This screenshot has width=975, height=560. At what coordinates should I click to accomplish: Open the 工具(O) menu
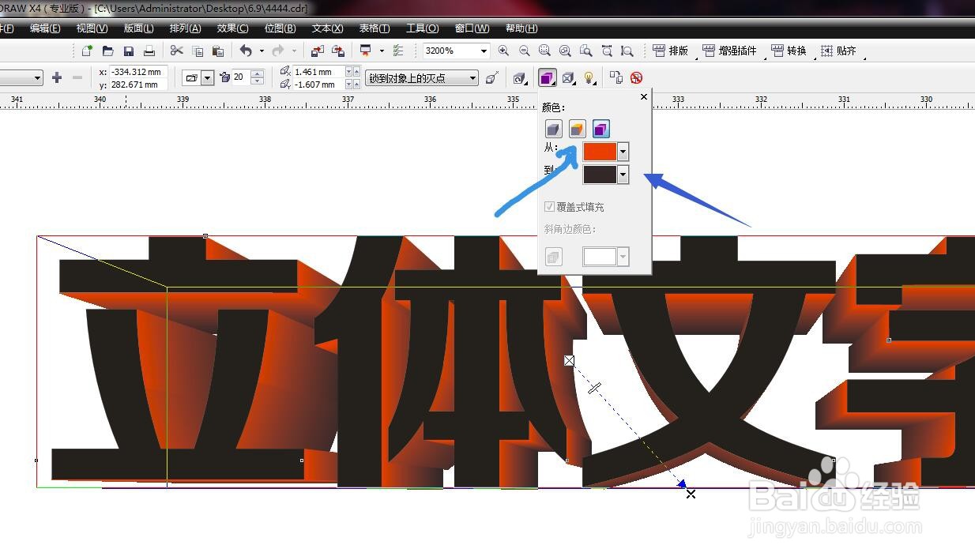tap(422, 28)
